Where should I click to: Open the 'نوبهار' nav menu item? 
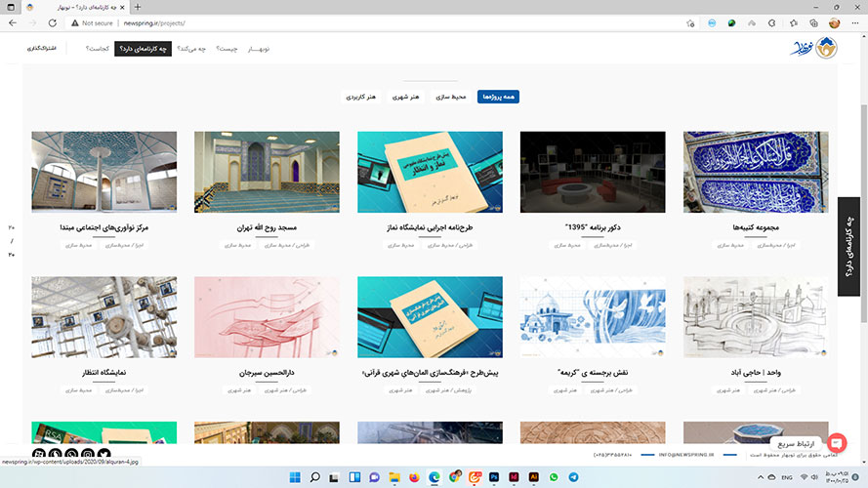tap(259, 49)
